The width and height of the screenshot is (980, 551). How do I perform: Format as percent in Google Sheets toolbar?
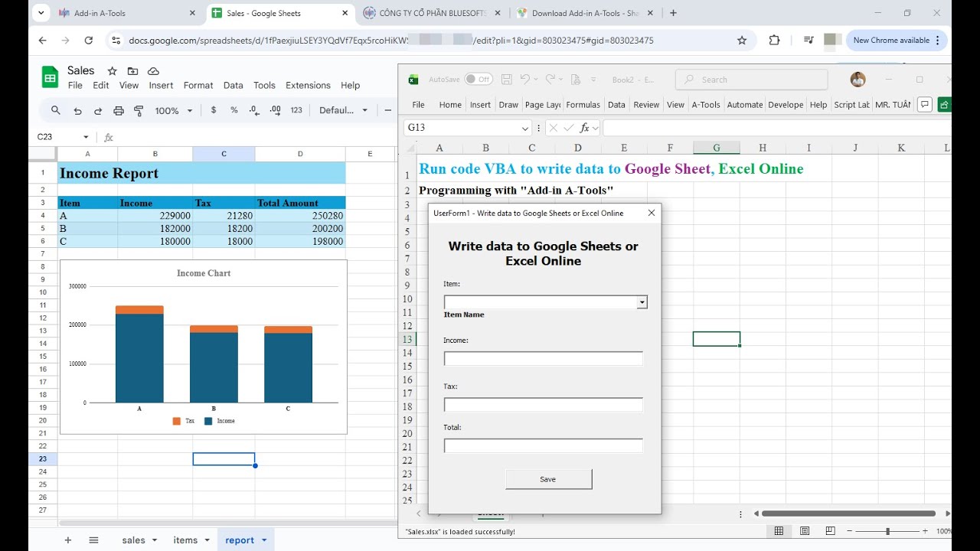(x=234, y=110)
